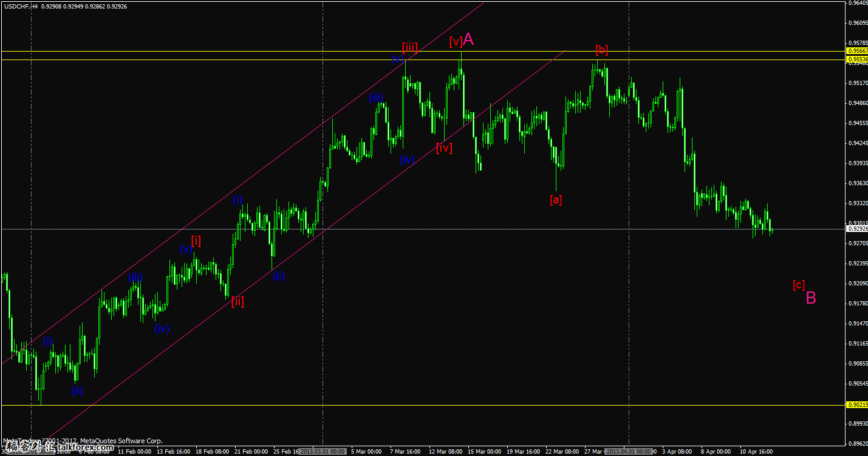Image resolution: width=868 pixels, height=456 pixels.
Task: Select the red [ii] wave label
Action: pos(238,301)
